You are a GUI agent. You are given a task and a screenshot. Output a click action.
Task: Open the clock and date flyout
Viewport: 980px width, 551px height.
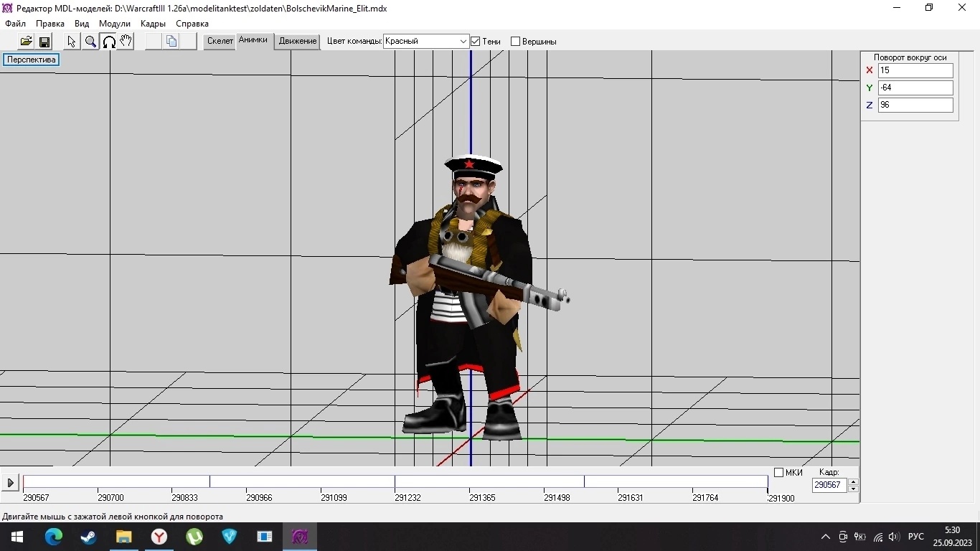pos(952,537)
